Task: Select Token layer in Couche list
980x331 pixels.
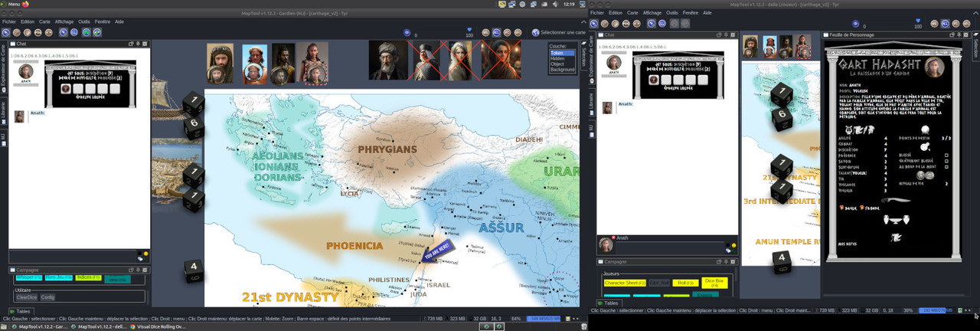Action: pos(562,53)
